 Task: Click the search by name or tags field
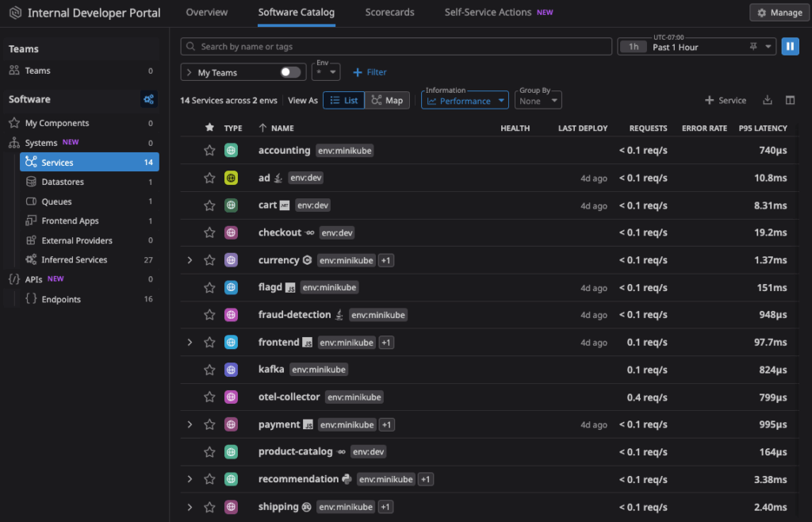[x=396, y=47]
